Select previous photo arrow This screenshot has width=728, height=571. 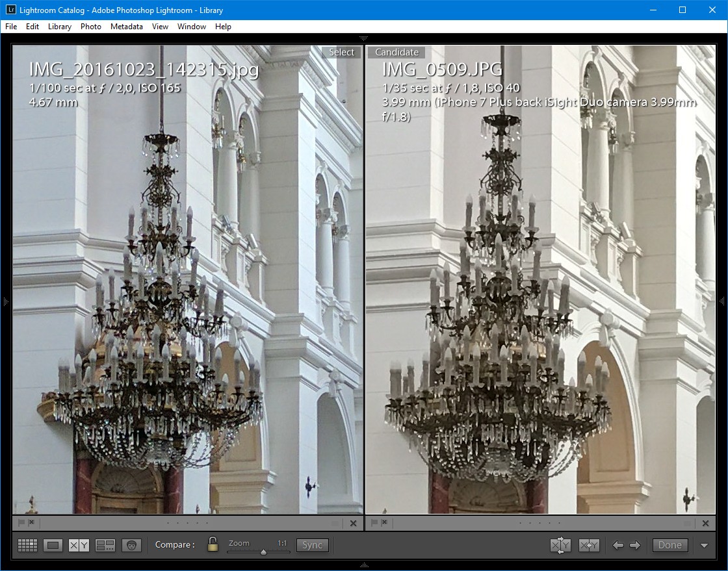tap(617, 545)
